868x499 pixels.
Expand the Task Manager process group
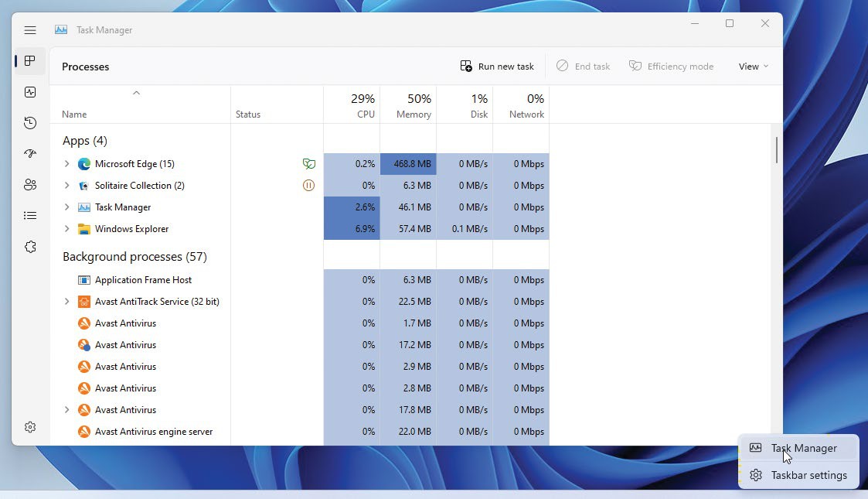tap(66, 207)
